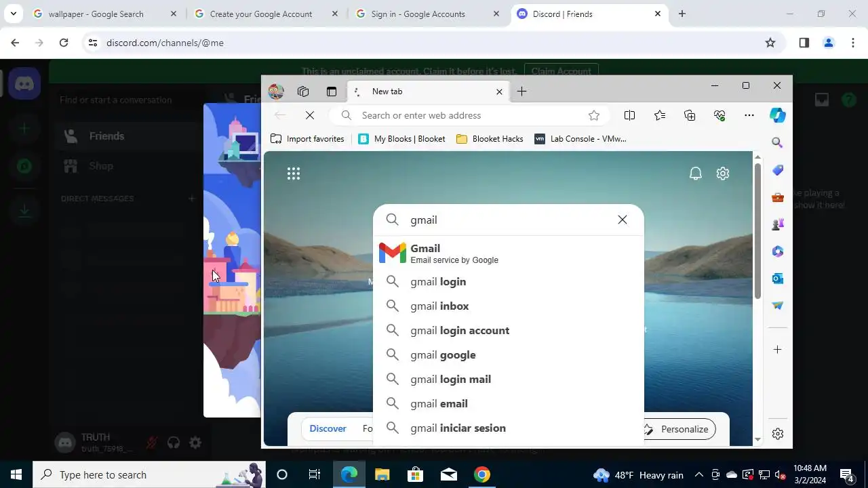Clear the gmail search text
The width and height of the screenshot is (868, 488).
tap(623, 220)
